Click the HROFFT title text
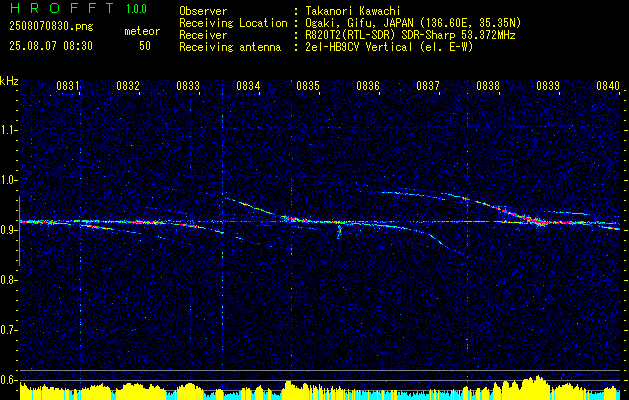 point(63,8)
